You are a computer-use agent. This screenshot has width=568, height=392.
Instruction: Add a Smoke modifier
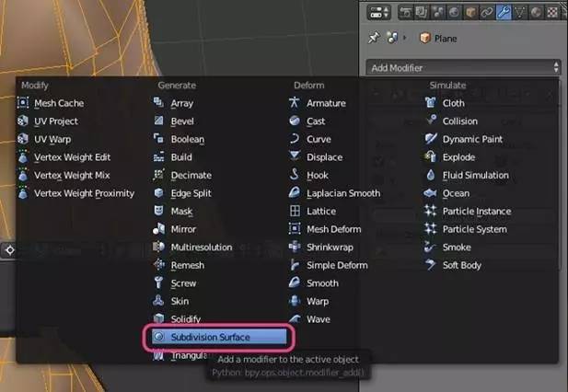pos(490,248)
